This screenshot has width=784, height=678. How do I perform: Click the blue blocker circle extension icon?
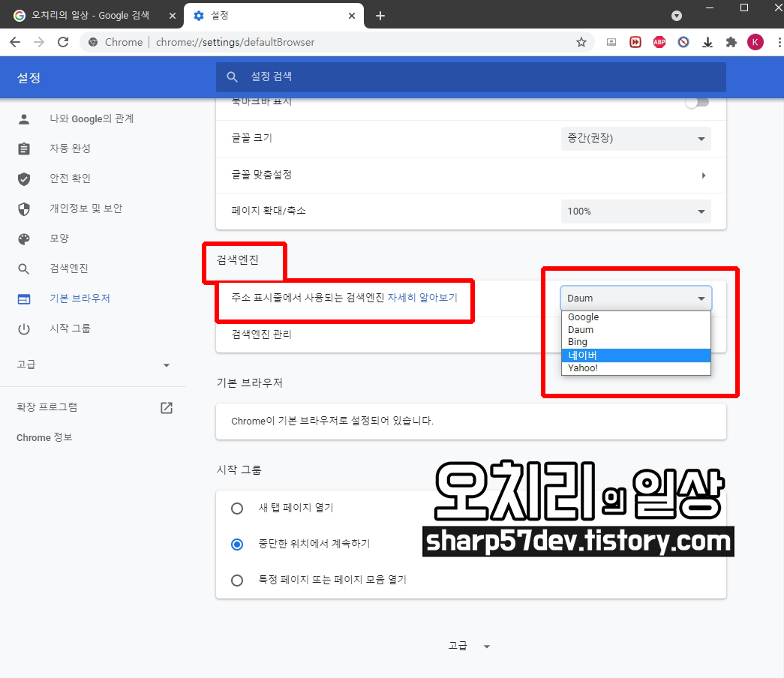683,43
